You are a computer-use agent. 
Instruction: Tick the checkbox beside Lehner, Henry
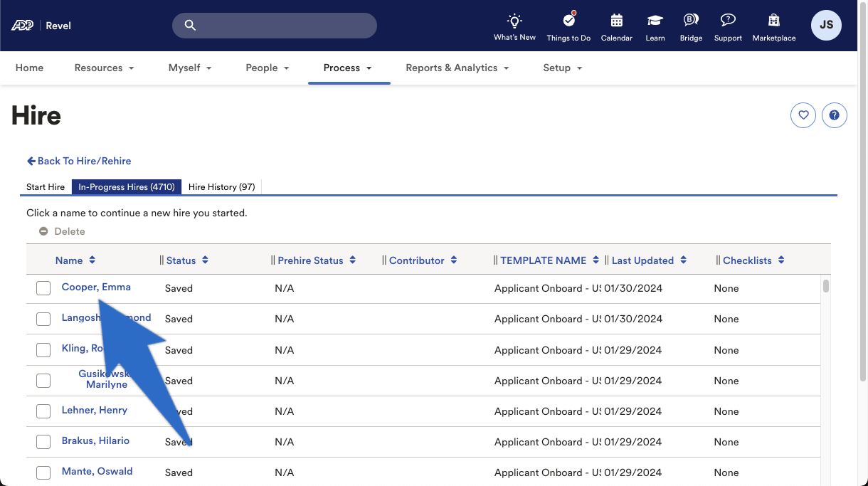point(43,411)
